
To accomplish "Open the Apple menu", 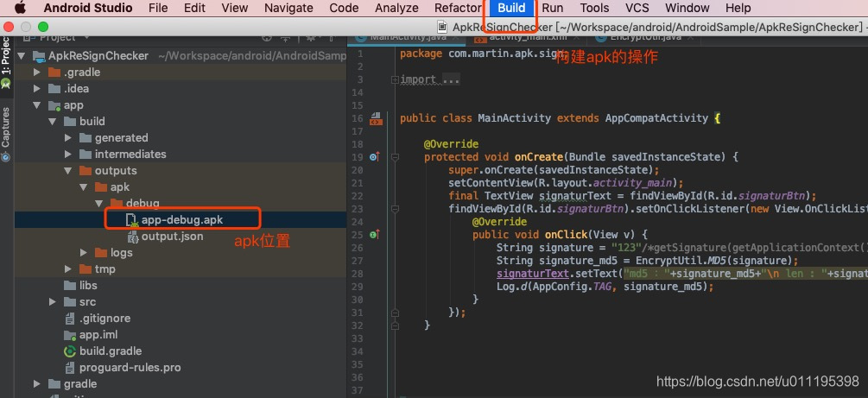I will pos(21,8).
